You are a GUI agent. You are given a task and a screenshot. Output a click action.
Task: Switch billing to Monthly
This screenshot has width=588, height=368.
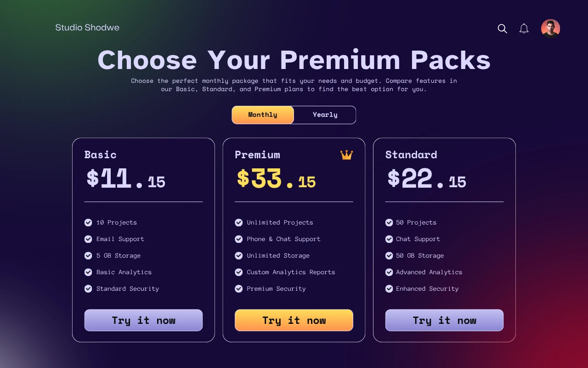(263, 115)
